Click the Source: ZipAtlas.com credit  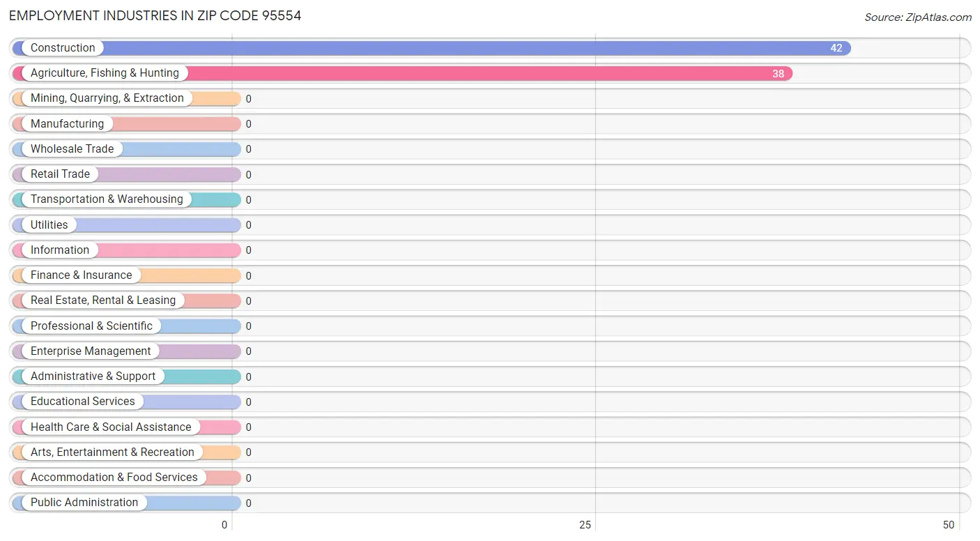coord(918,17)
